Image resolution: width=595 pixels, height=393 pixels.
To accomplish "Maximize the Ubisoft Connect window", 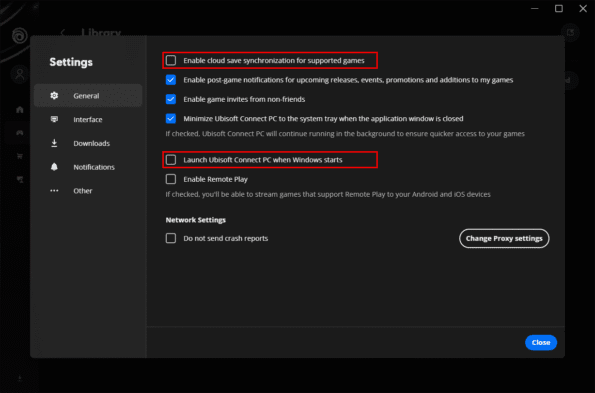I will (559, 8).
